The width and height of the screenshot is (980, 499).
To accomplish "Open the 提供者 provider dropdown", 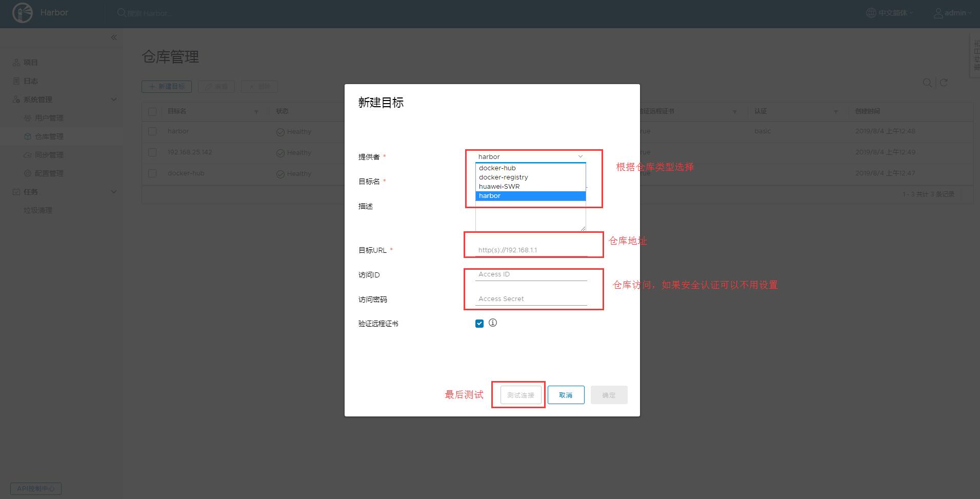I will tap(530, 156).
